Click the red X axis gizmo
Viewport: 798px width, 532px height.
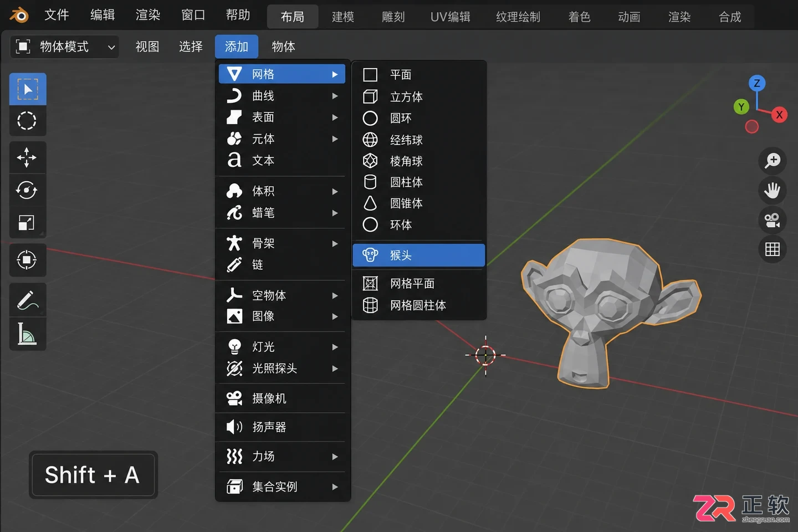pyautogui.click(x=779, y=115)
